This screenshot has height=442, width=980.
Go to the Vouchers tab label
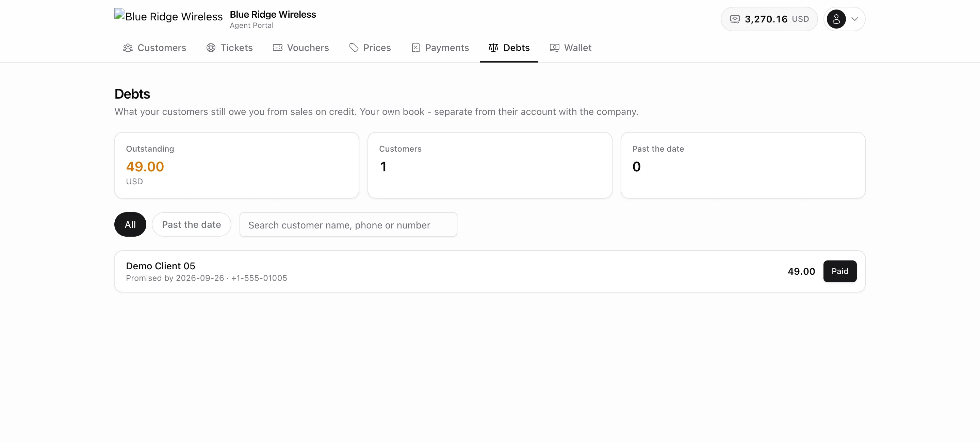308,48
